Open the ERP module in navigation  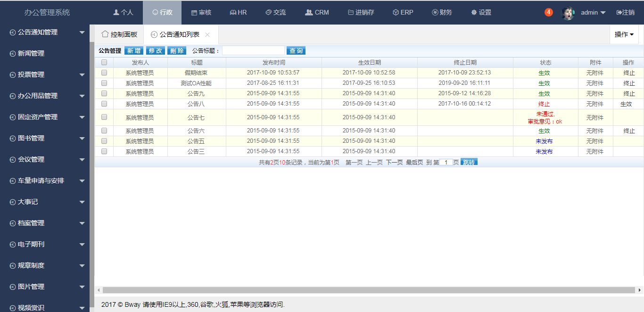click(403, 12)
